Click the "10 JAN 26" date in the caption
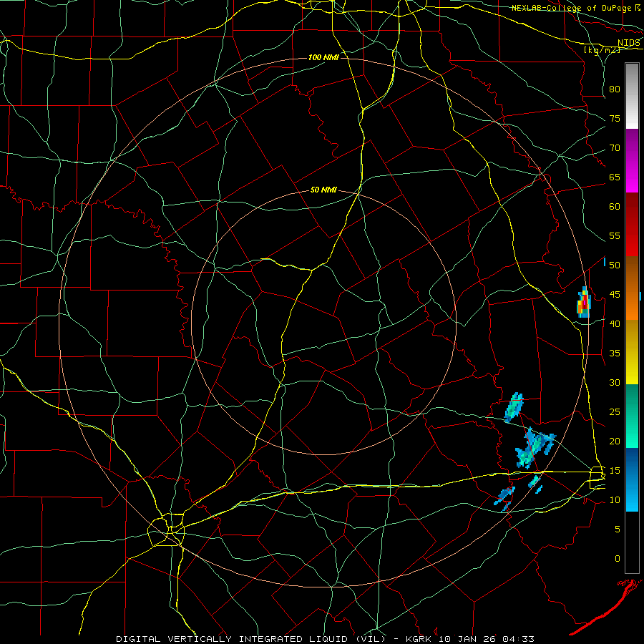This screenshot has width=644, height=644. click(x=468, y=639)
